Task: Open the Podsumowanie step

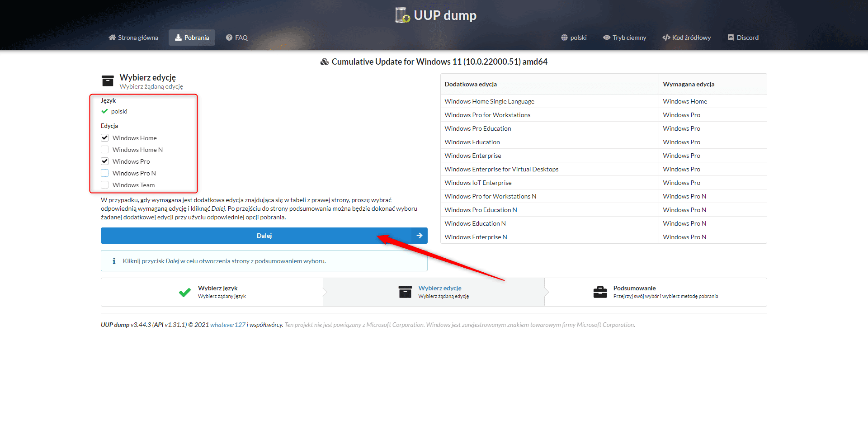Action: tap(656, 292)
